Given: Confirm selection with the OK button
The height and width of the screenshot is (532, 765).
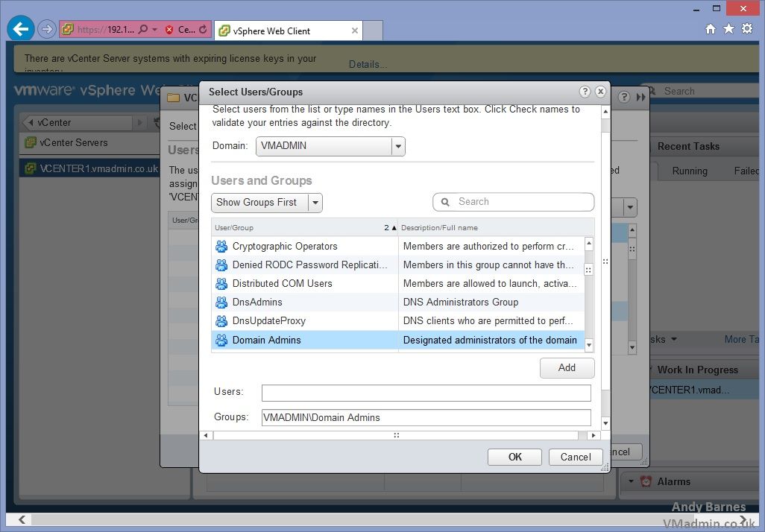Looking at the screenshot, I should pyautogui.click(x=514, y=457).
